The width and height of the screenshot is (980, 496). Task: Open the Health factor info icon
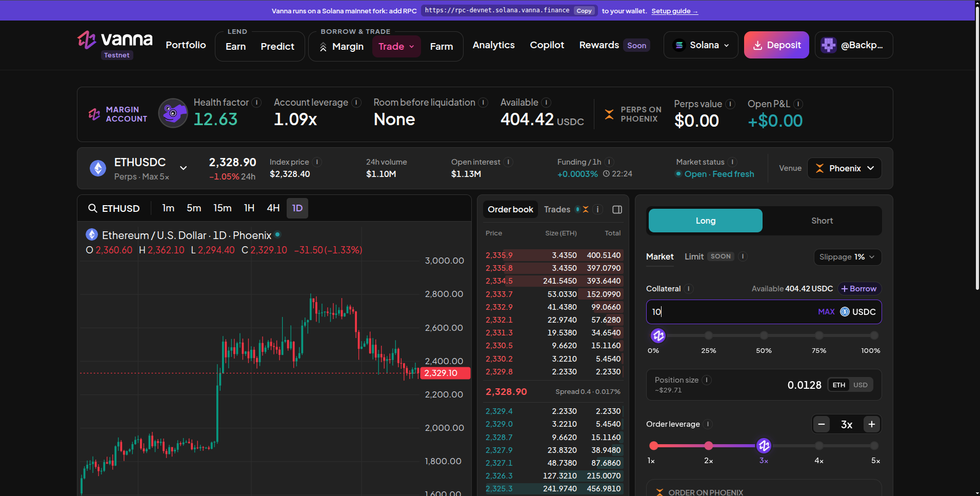coord(257,103)
